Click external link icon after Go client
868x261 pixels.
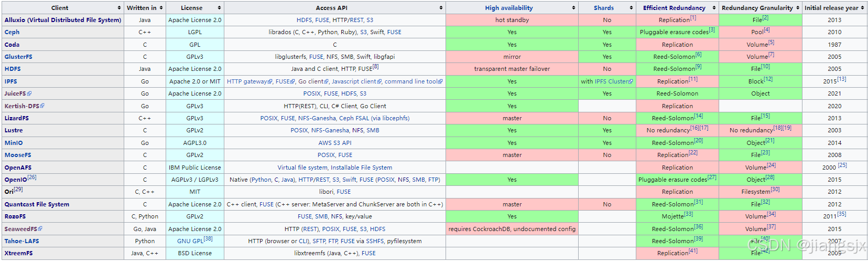[x=327, y=81]
